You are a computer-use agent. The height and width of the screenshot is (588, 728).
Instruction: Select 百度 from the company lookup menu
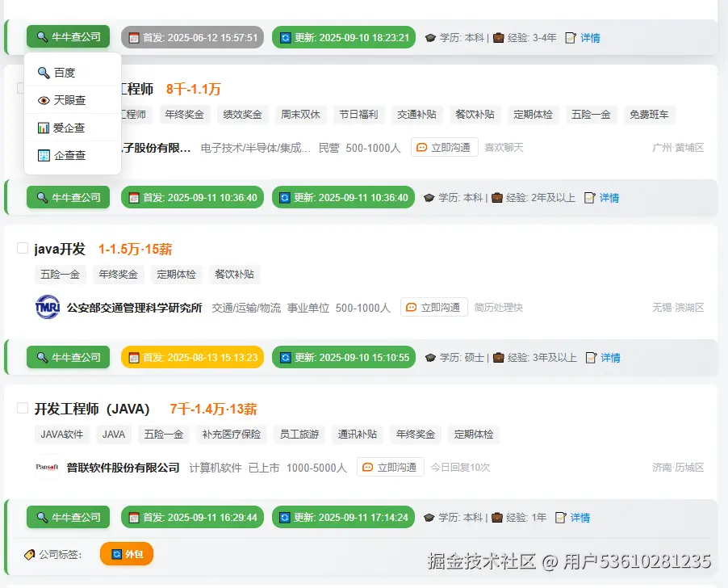tap(65, 73)
